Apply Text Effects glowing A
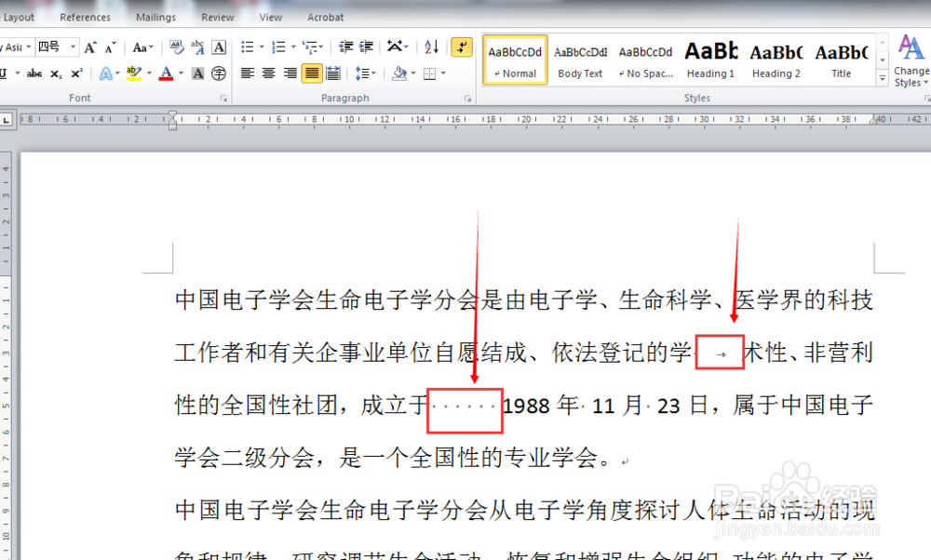 point(106,73)
